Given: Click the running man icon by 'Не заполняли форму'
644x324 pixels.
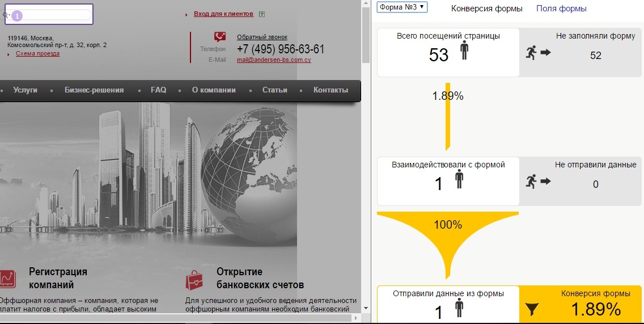Looking at the screenshot, I should point(531,53).
